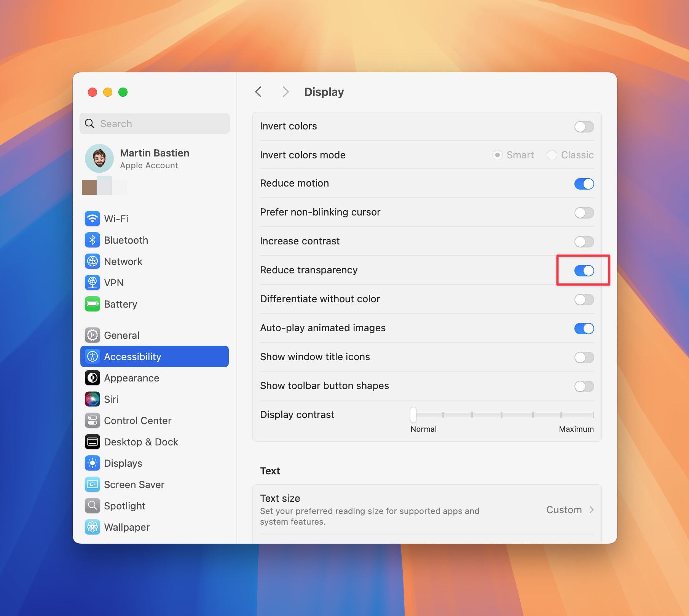Open Desktop & Dock settings label

click(141, 442)
